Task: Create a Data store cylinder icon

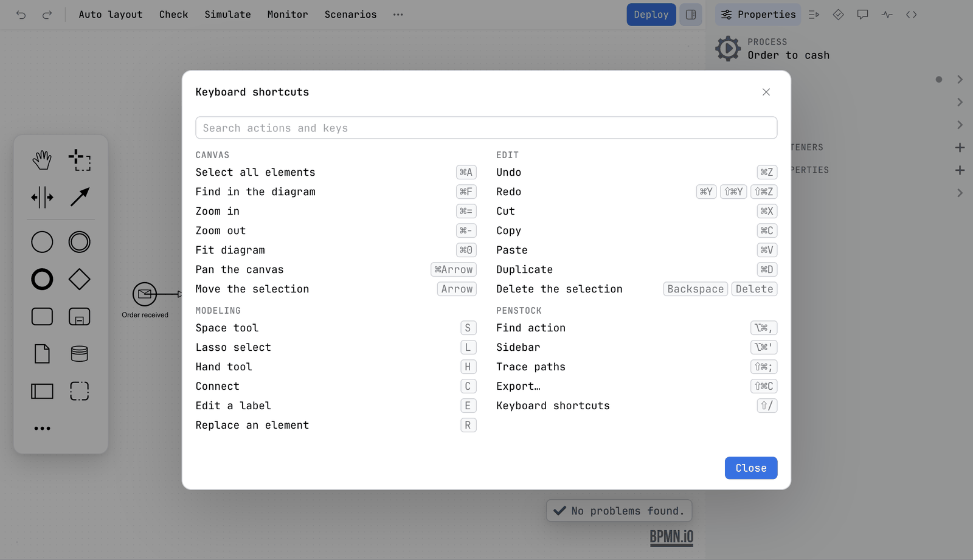Action: pos(80,354)
